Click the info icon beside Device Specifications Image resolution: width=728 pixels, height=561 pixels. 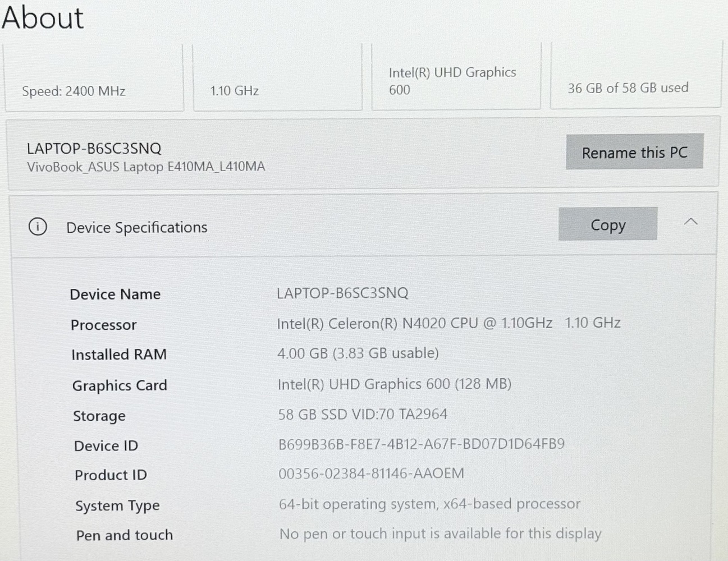coord(38,227)
